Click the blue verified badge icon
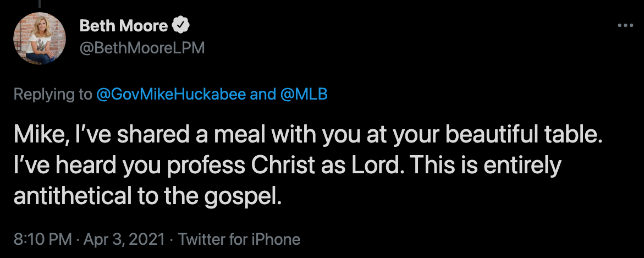This screenshot has width=644, height=258. pos(181,25)
